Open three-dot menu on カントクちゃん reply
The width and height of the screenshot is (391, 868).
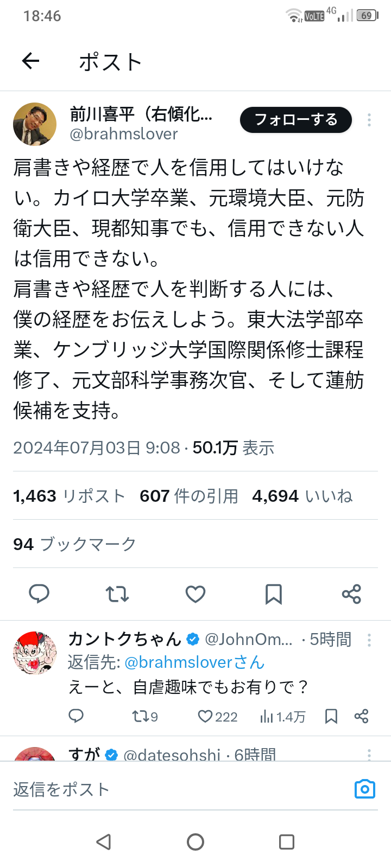(369, 640)
